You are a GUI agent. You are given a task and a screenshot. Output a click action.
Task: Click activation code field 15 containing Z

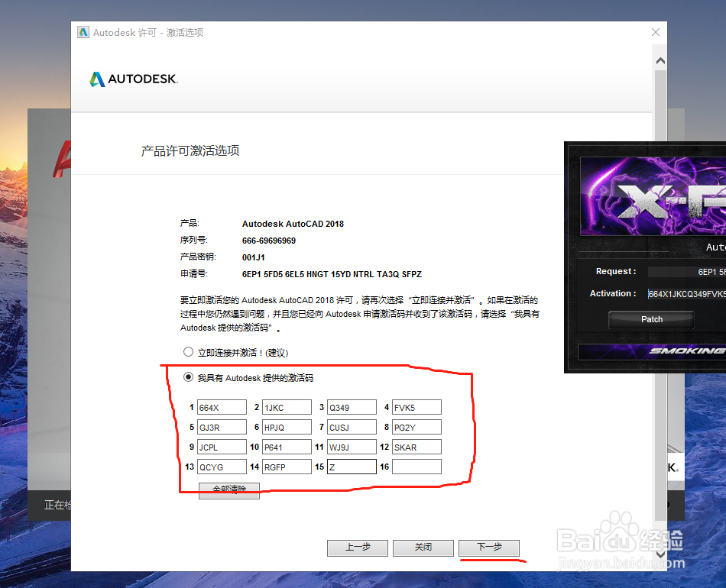(352, 467)
